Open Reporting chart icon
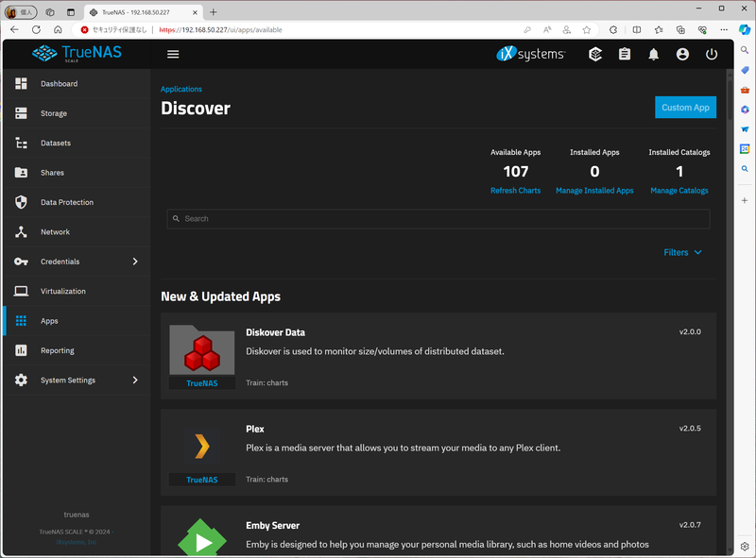756x558 pixels. click(x=21, y=350)
